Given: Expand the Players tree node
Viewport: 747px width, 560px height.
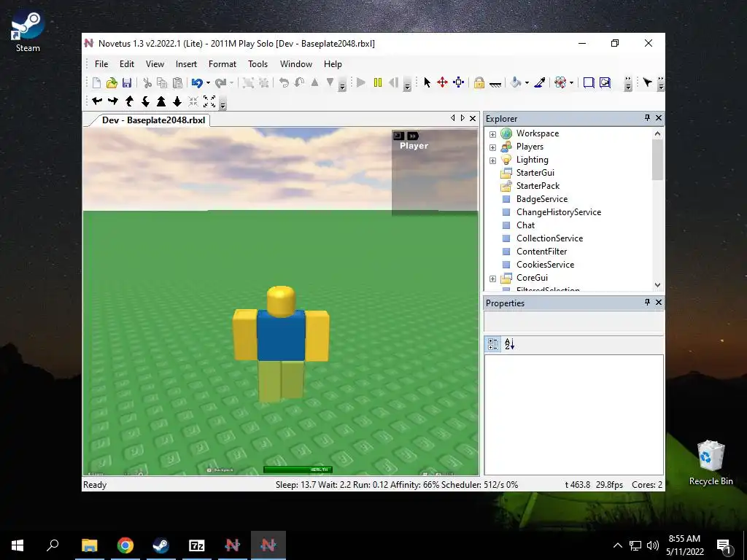Looking at the screenshot, I should pyautogui.click(x=492, y=147).
